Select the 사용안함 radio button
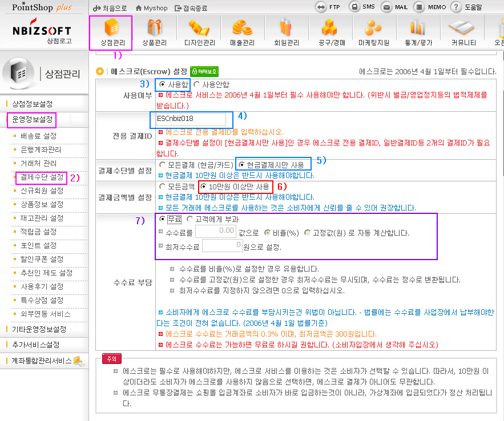The width and height of the screenshot is (504, 421). (x=197, y=84)
